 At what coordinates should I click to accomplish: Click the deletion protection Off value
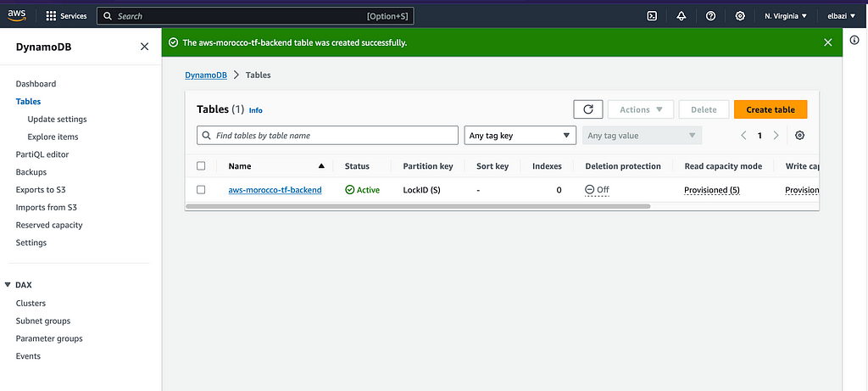(x=598, y=190)
